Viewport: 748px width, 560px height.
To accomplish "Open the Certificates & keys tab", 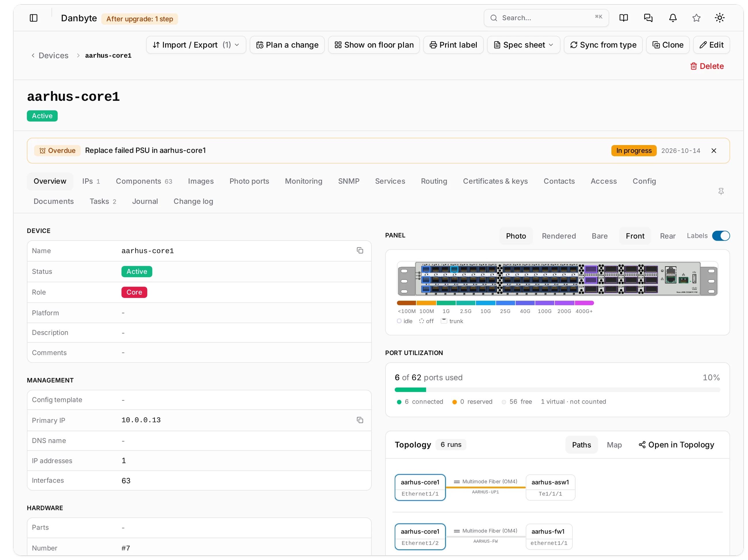I will 495,181.
